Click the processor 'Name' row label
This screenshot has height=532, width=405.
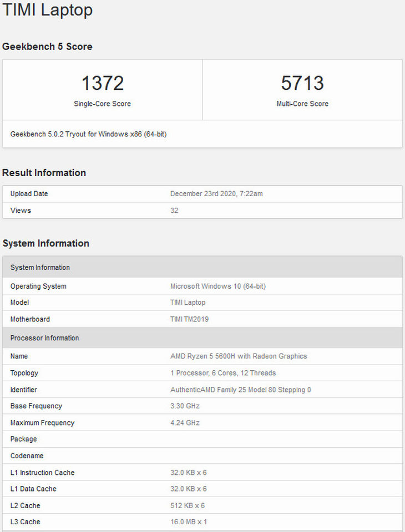click(x=19, y=356)
